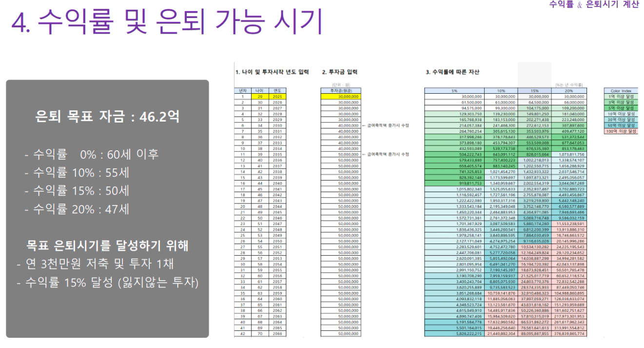Click the '수익률 10% : 55세' line
This screenshot has height=348, width=644.
(x=77, y=173)
